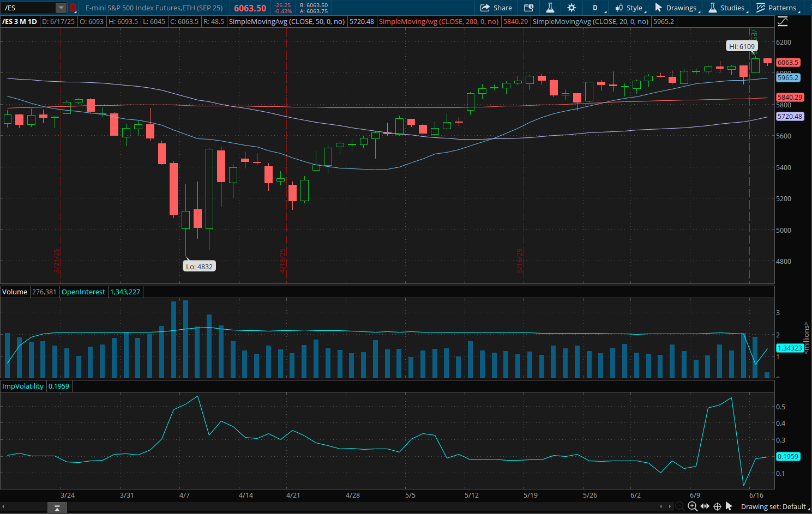Viewport: 812px width, 514px height.
Task: Click the 4/18/25 expiration marker
Action: [283, 262]
